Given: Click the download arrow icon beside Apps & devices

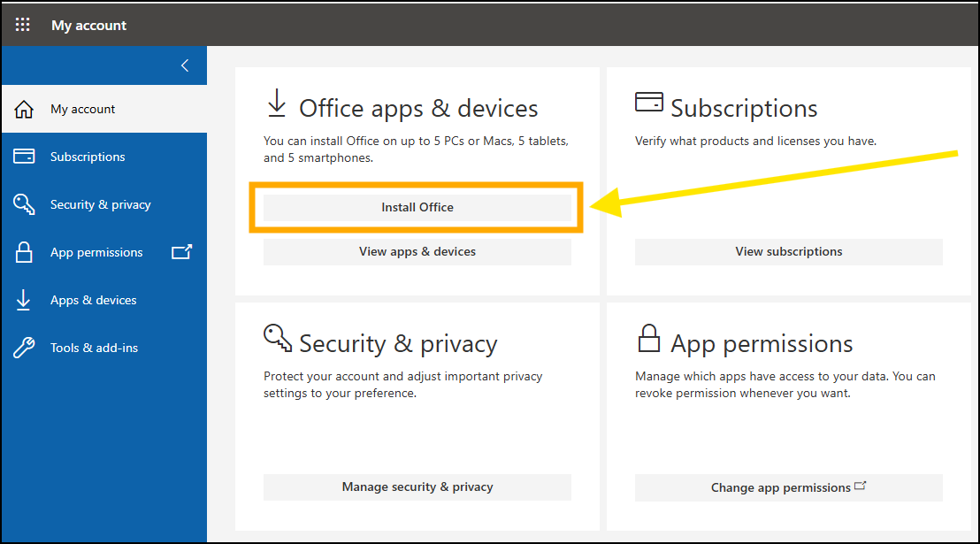Looking at the screenshot, I should 22,299.
